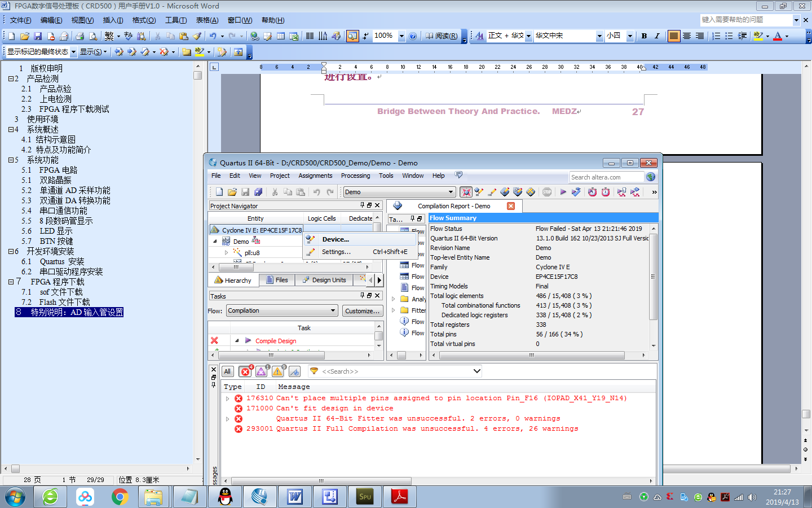Click the altera.com globe search icon

(651, 177)
